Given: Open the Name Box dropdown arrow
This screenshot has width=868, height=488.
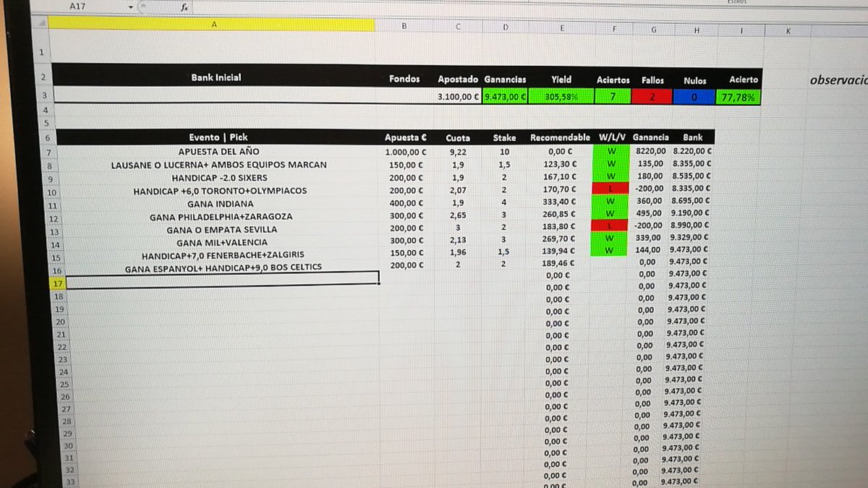Looking at the screenshot, I should 130,7.
